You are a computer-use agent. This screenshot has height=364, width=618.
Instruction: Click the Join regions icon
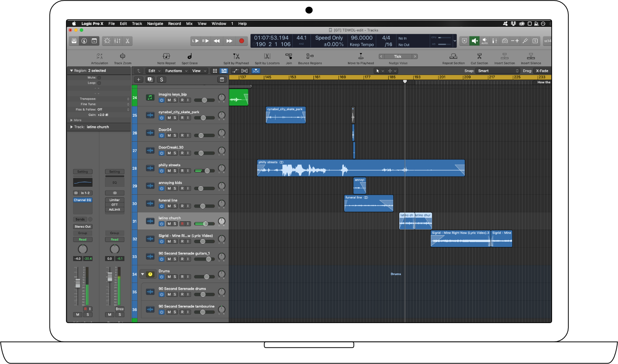[289, 56]
